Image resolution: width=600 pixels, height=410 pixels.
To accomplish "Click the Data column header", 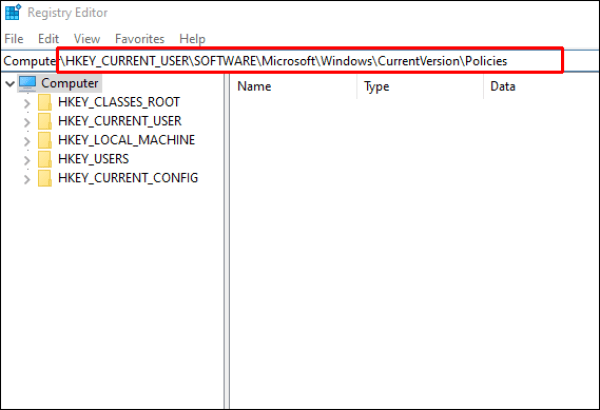I will [x=541, y=87].
